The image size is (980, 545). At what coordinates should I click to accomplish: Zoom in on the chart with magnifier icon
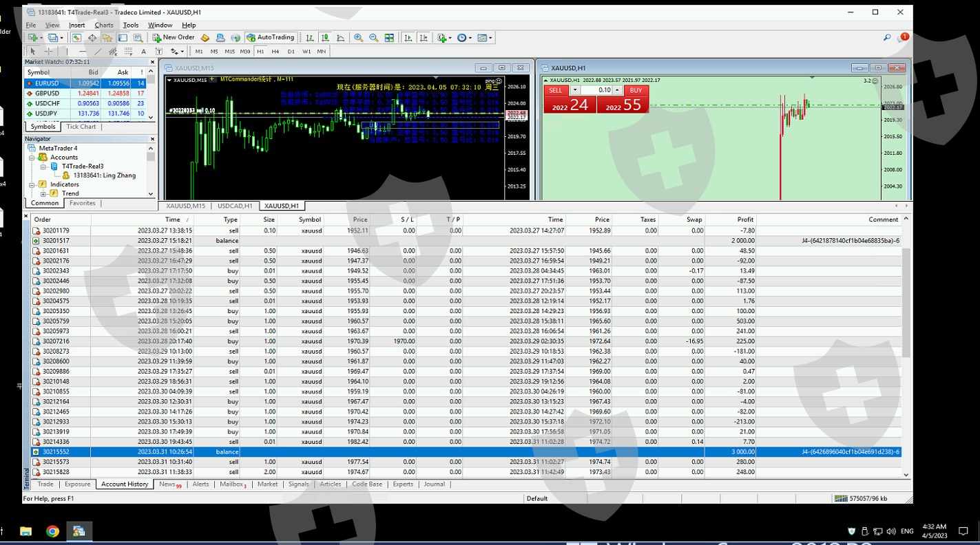358,38
